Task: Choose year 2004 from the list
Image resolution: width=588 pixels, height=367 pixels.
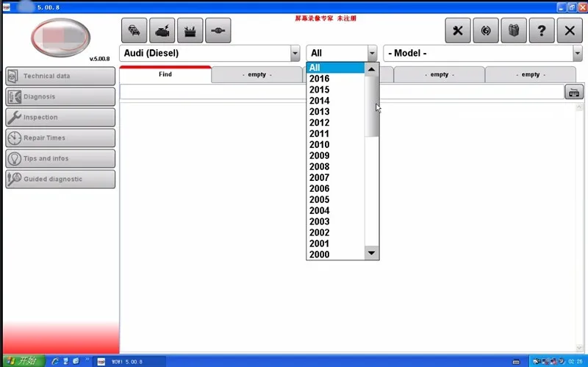Action: [x=336, y=211]
